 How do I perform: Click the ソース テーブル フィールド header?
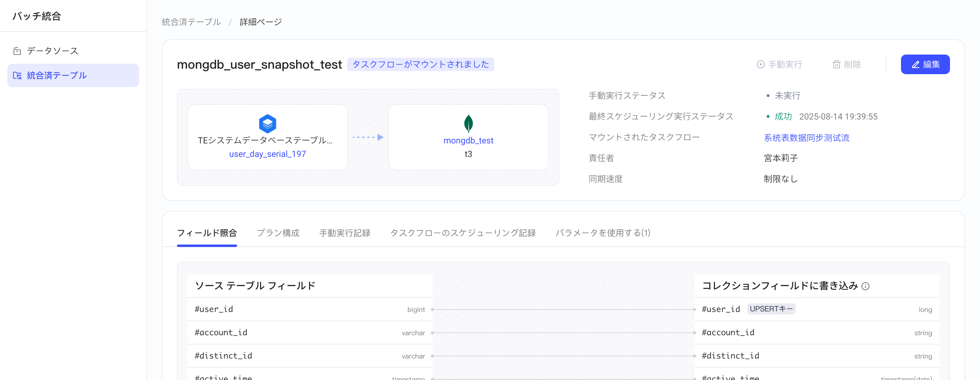(x=255, y=286)
